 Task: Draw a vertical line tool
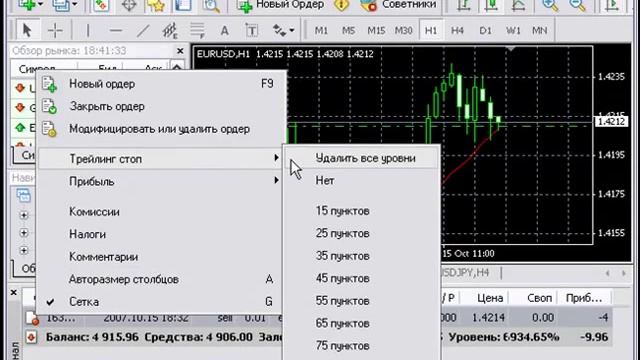[x=87, y=30]
